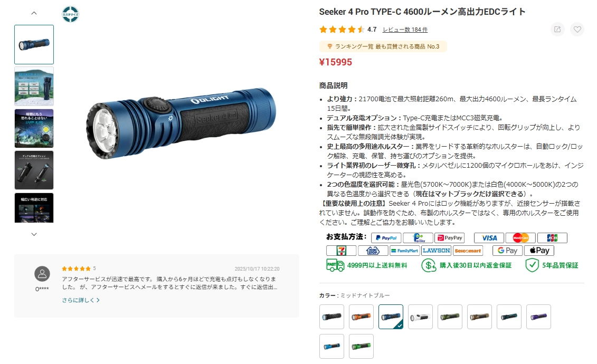Select the green flashlight color in second row
The image size is (597, 364).
[x=362, y=346]
